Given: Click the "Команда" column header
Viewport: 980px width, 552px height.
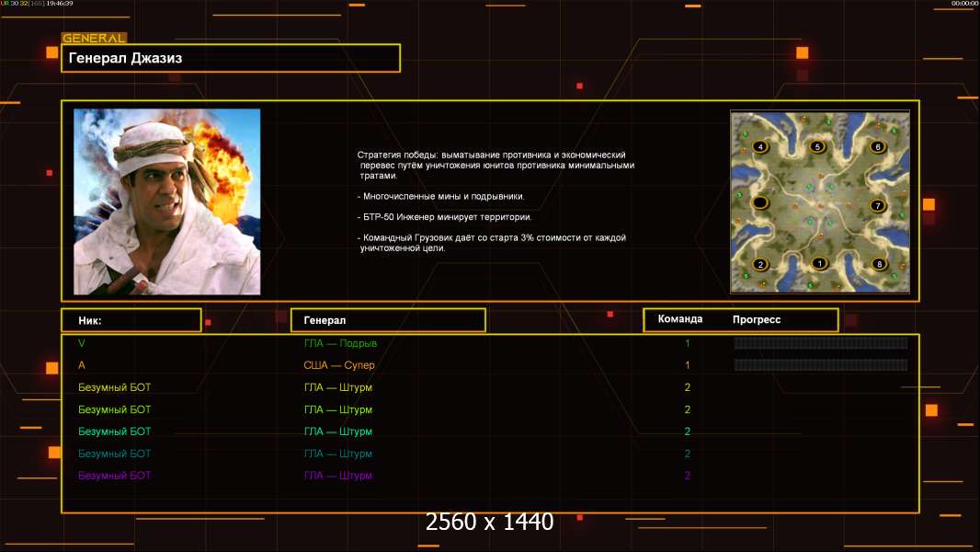Looking at the screenshot, I should (680, 319).
